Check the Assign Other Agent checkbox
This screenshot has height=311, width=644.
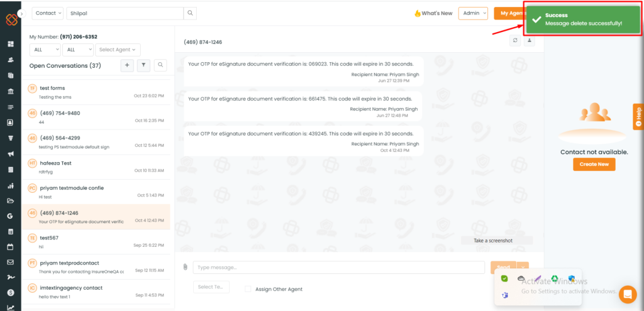point(248,289)
